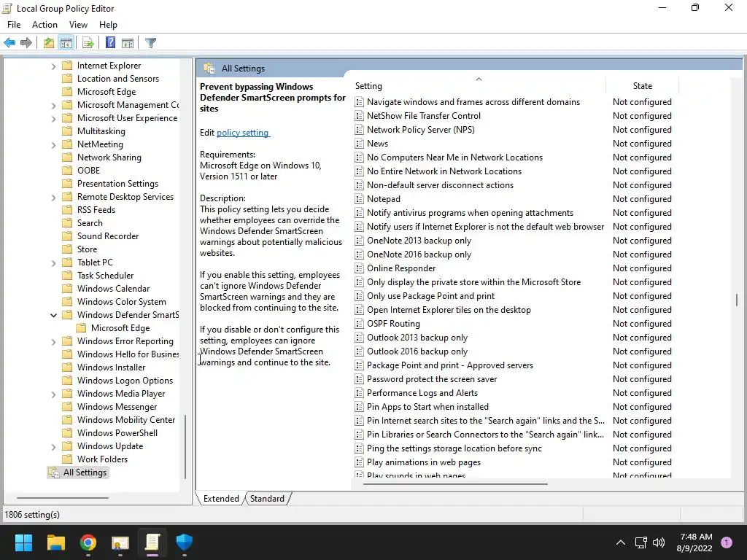
Task: Open the notification badge in the tray
Action: (727, 542)
